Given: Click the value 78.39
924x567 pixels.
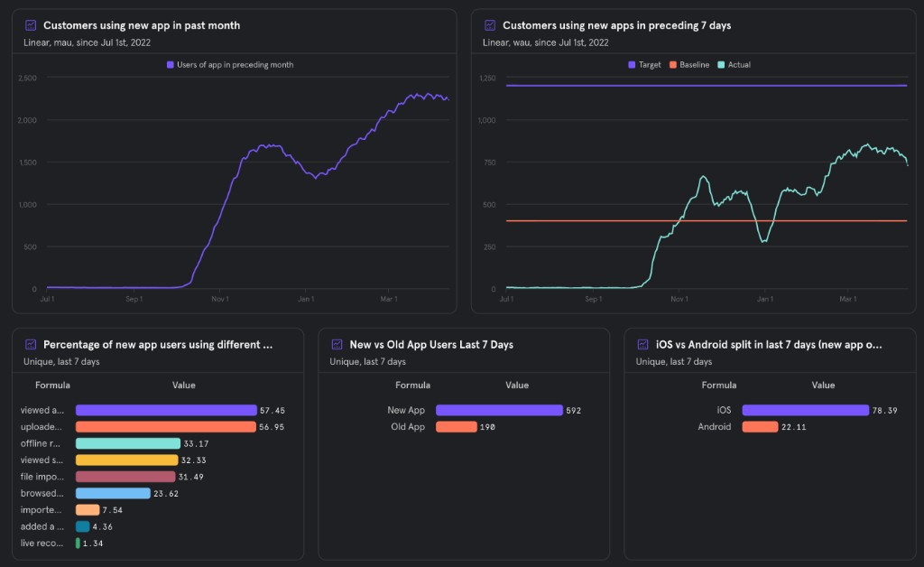Looking at the screenshot, I should click(x=884, y=410).
